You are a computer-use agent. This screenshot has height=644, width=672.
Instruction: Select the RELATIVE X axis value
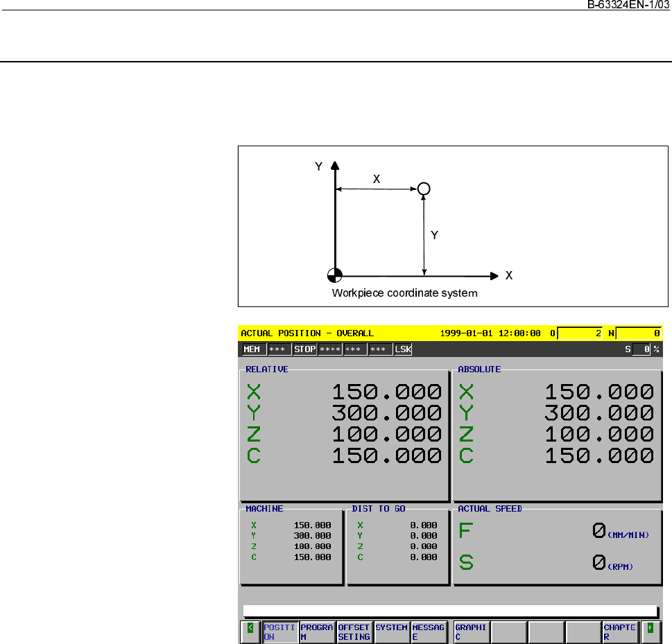tap(387, 392)
